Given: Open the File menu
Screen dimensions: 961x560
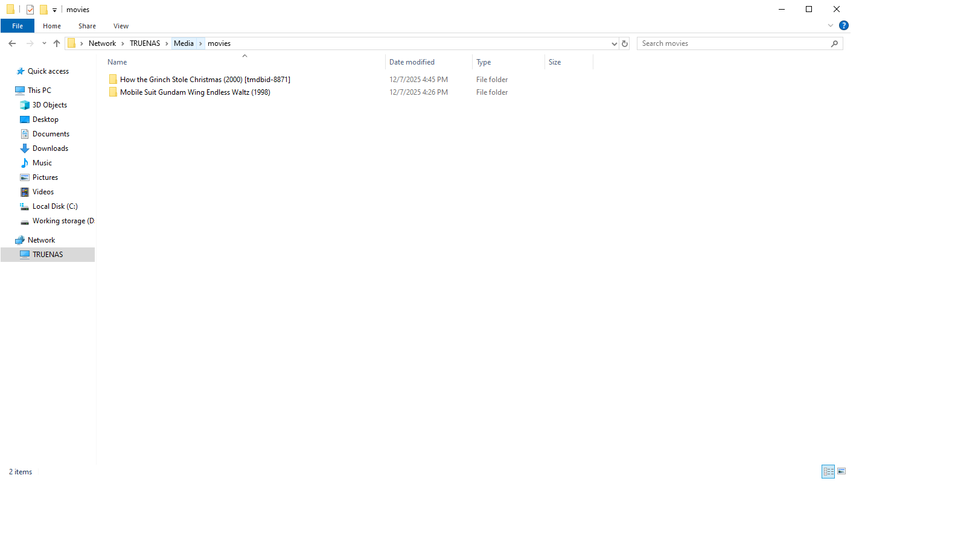Looking at the screenshot, I should coord(18,26).
